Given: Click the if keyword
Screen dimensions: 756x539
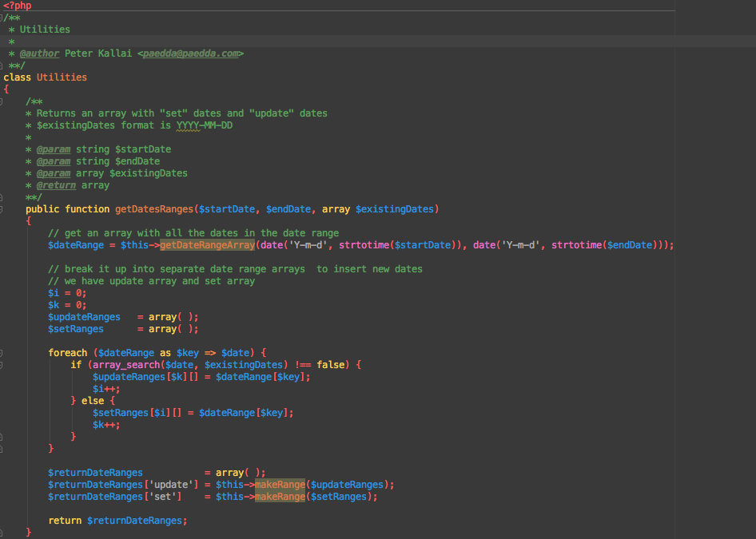Looking at the screenshot, I should [76, 365].
